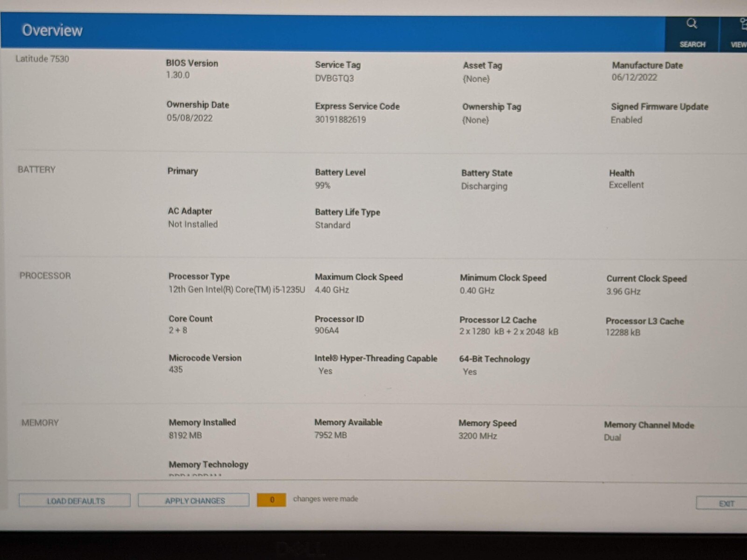Select the orange changes counter showing 0
Viewport: 747px width, 560px height.
pos(271,500)
